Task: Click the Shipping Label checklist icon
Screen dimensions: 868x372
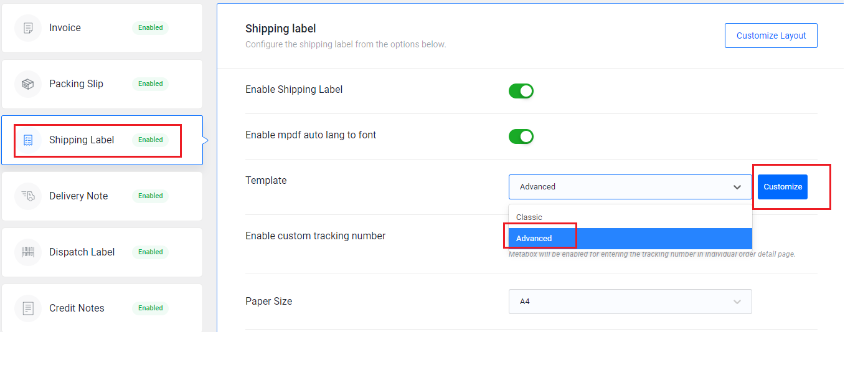Action: pyautogui.click(x=28, y=140)
